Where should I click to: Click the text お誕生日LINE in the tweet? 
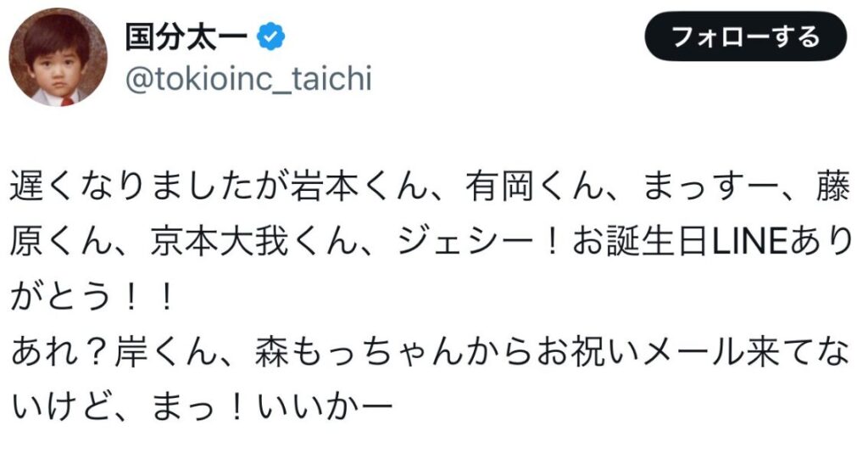point(679,242)
